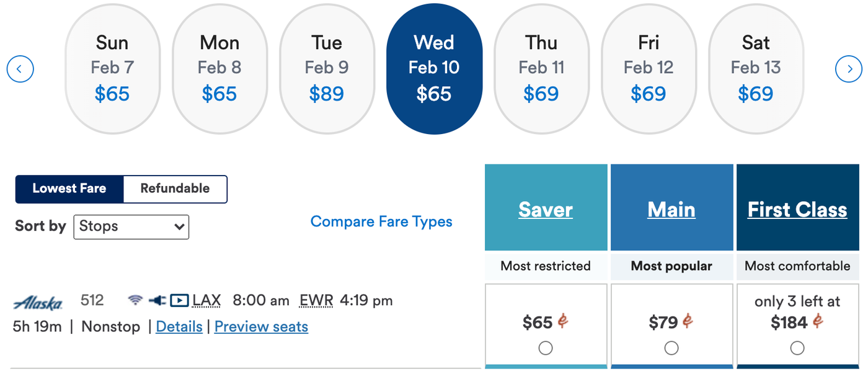Viewport: 868px width, 371px height.
Task: Select the First Class fare radio button
Action: (797, 348)
